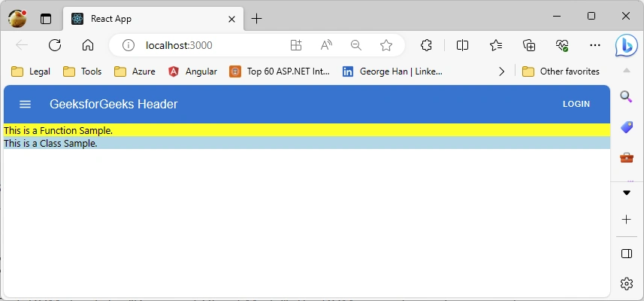The image size is (644, 301).
Task: Open the Collections icon
Action: [529, 45]
